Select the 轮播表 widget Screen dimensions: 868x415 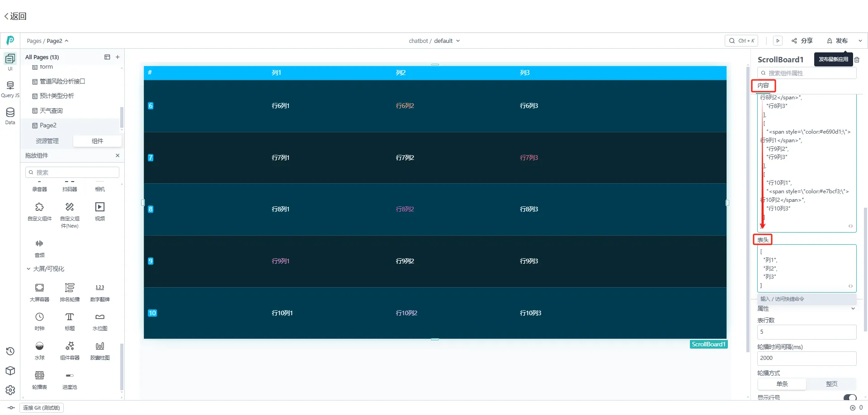(40, 380)
